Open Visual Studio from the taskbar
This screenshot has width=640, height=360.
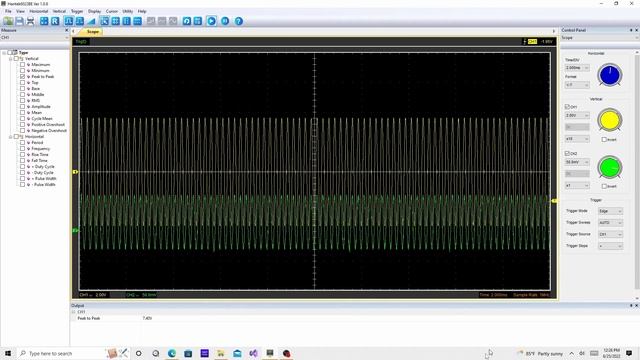253,353
